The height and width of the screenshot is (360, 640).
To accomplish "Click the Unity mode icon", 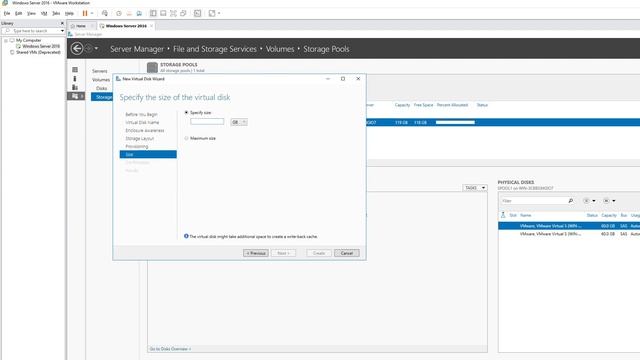I will (183, 13).
